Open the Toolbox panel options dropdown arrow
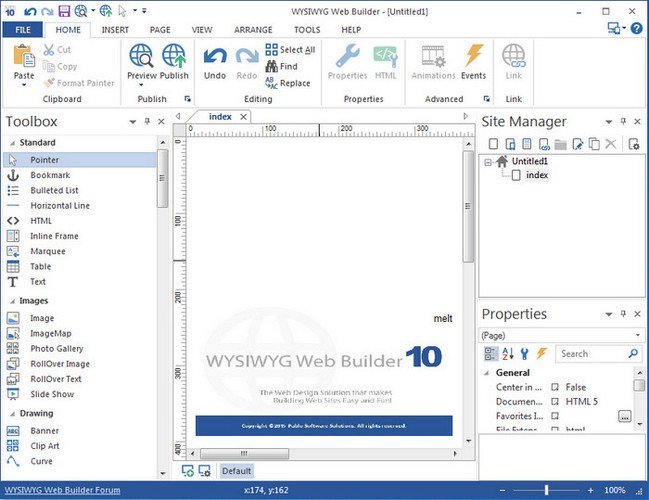The image size is (649, 500). [x=132, y=122]
